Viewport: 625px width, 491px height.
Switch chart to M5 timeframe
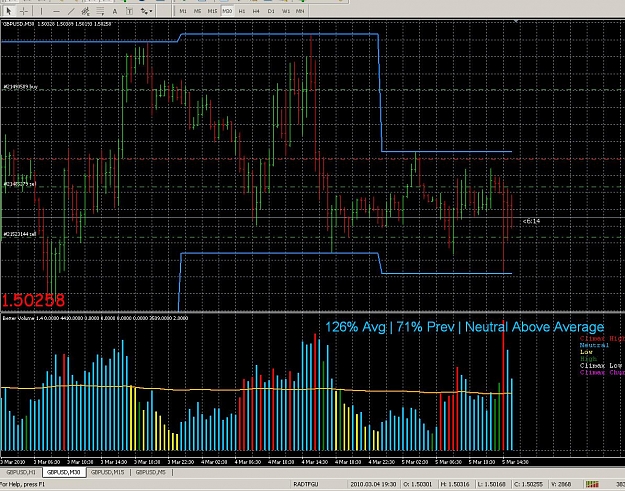(x=197, y=11)
